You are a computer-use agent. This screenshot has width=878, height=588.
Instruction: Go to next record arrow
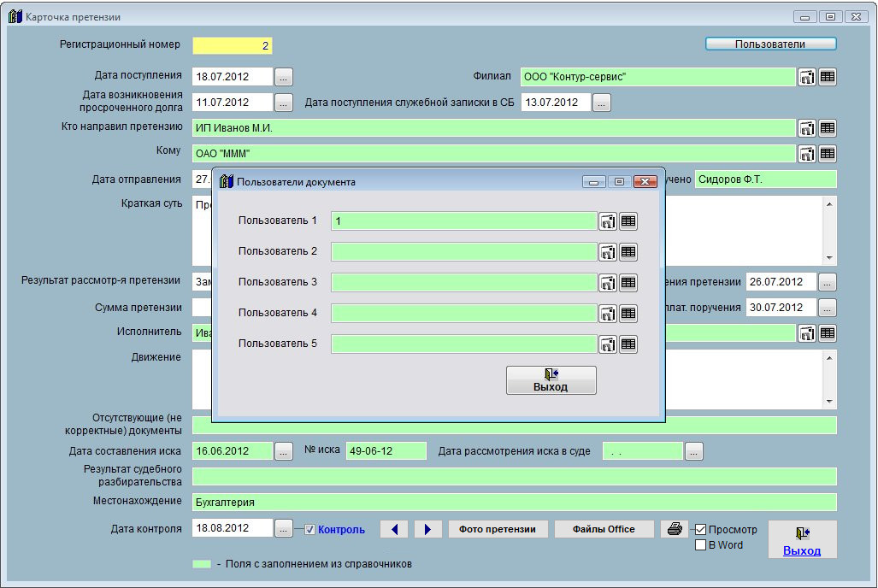[x=427, y=529]
